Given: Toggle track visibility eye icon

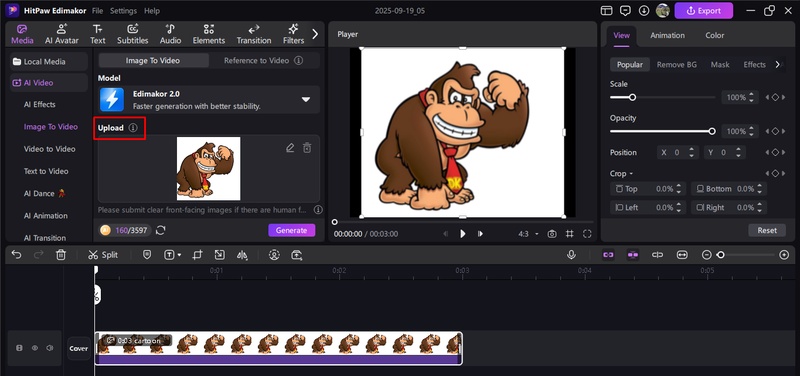Looking at the screenshot, I should coord(35,348).
